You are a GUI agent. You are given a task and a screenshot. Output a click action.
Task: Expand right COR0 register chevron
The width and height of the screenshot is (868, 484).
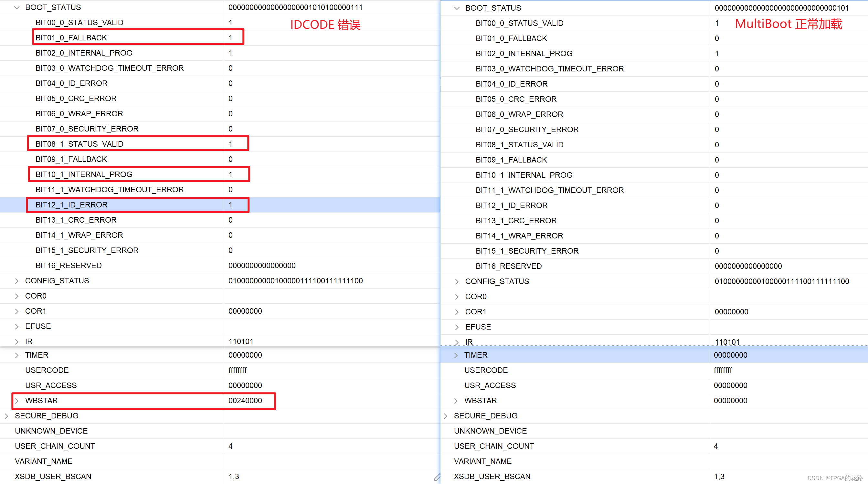click(x=457, y=297)
